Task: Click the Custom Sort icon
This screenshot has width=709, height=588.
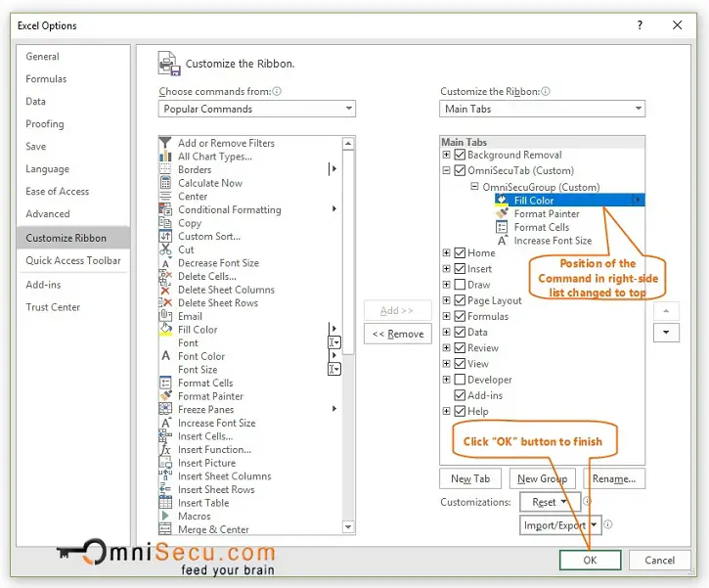Action: click(165, 236)
